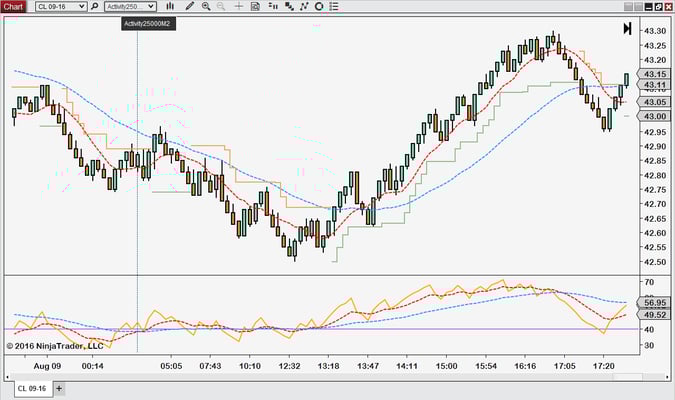Image resolution: width=675 pixels, height=400 pixels.
Task: Activate the crosshair cursor icon
Action: [237, 6]
